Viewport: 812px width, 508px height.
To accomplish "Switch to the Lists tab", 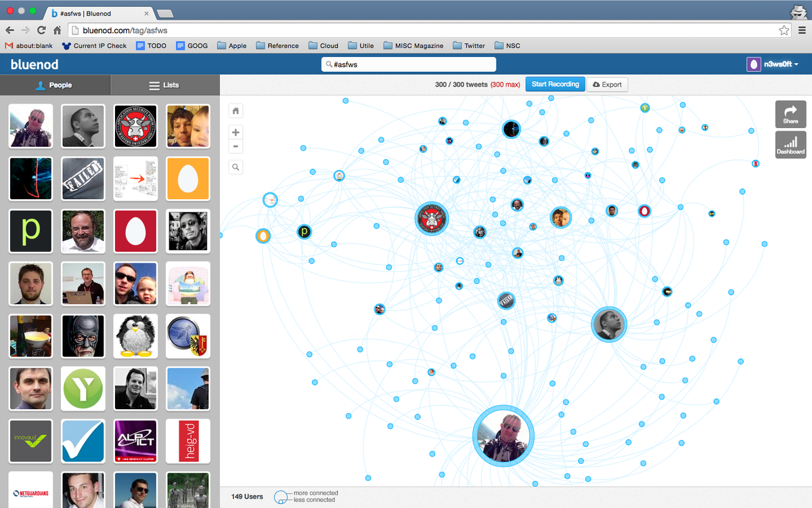I will [164, 85].
